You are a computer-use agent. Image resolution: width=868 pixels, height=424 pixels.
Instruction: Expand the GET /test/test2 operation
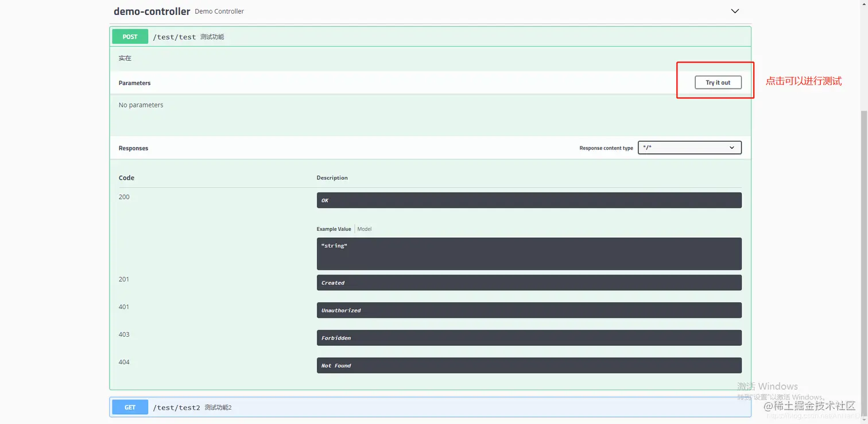pos(430,407)
